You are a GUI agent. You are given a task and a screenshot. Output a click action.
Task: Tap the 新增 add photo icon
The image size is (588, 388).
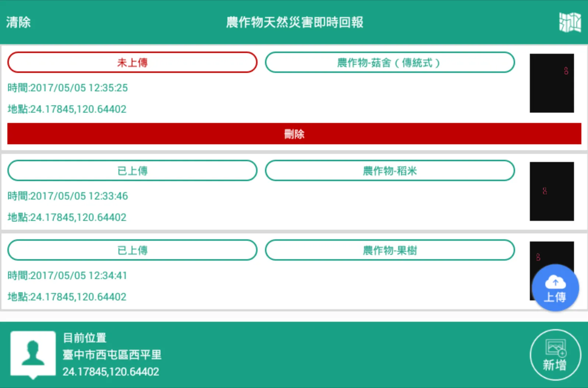[555, 355]
